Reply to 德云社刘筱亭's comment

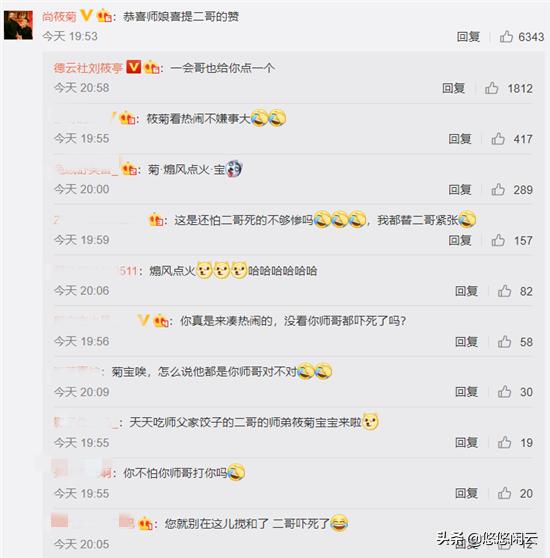click(x=454, y=88)
